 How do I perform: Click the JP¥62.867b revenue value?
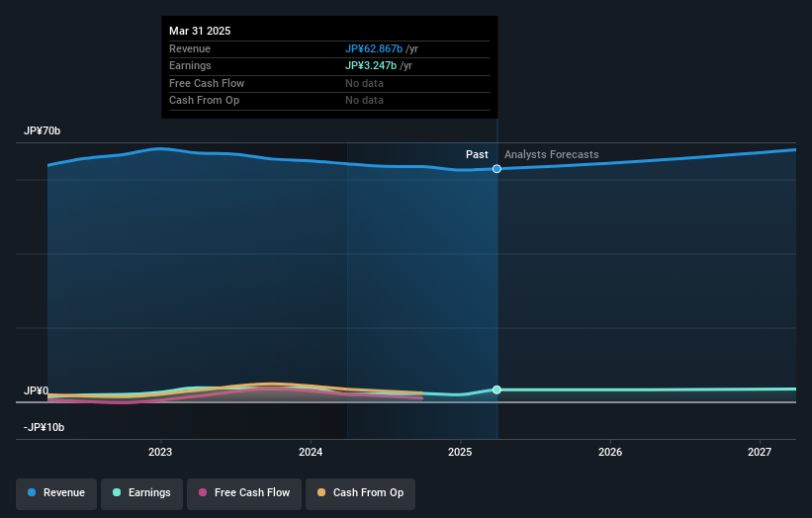[x=374, y=48]
